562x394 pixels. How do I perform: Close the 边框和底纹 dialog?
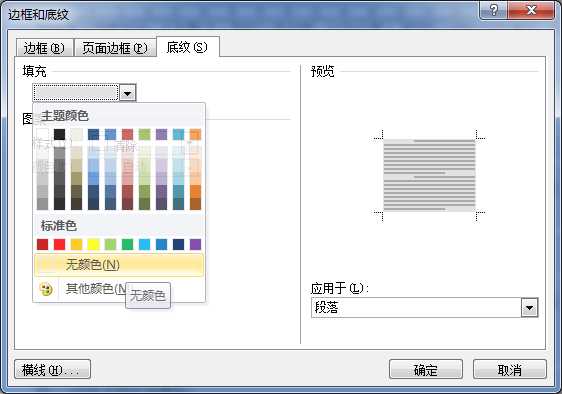531,10
